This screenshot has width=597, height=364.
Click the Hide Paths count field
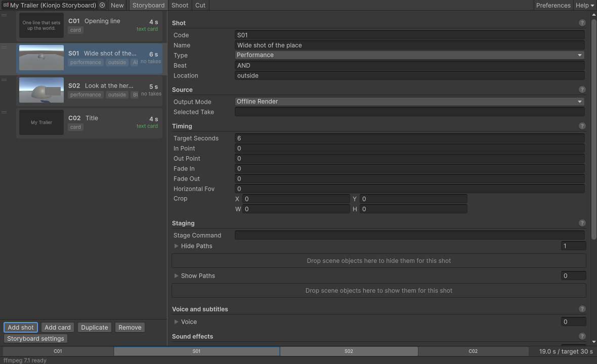[x=573, y=246]
